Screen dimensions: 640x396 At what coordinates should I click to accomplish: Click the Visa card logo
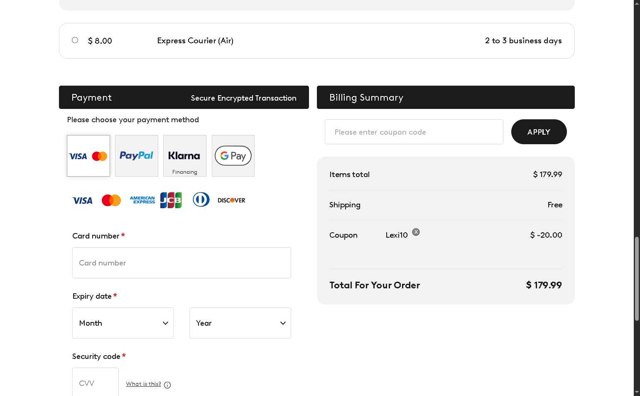82,200
